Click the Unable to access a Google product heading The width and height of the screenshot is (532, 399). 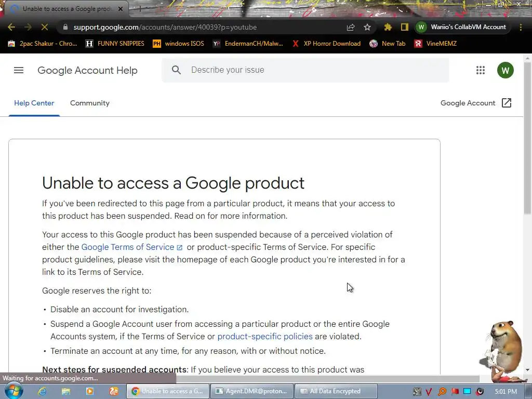coord(173,183)
